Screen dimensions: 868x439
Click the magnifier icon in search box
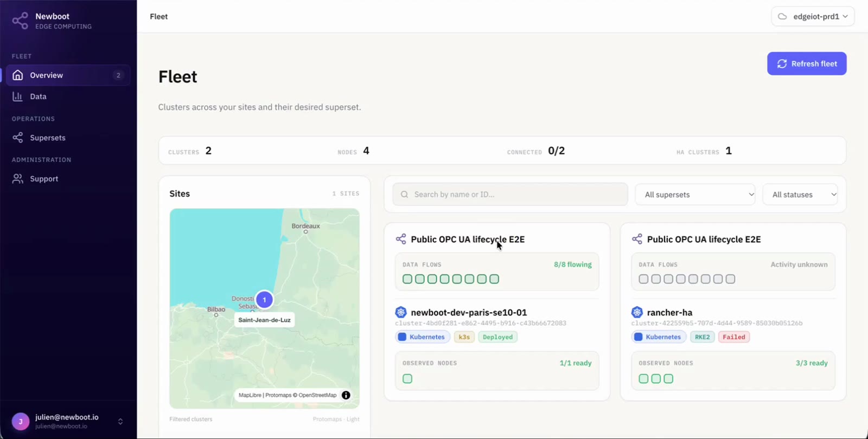[405, 194]
